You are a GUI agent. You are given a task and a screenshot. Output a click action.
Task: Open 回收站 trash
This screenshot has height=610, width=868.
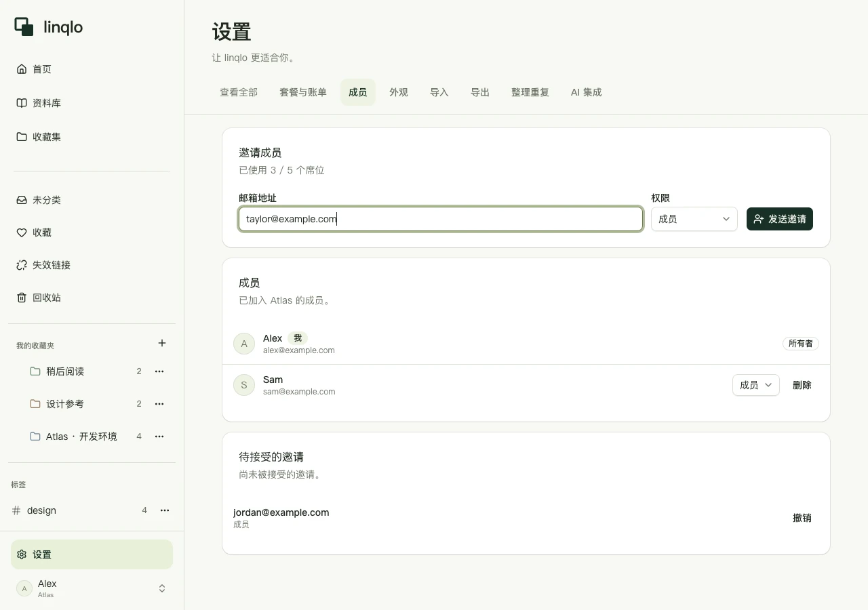click(x=92, y=298)
